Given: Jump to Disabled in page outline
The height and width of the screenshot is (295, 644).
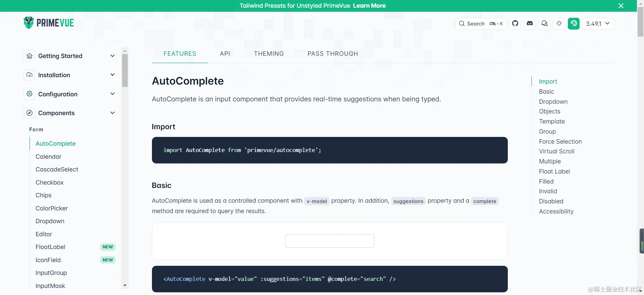Looking at the screenshot, I should point(551,201).
